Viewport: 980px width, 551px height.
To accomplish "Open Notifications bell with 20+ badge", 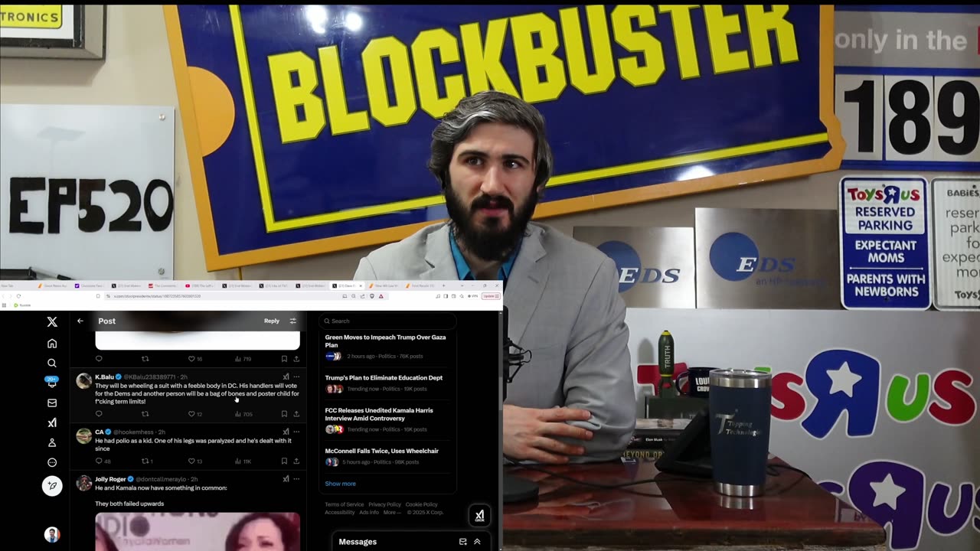I will pos(52,383).
